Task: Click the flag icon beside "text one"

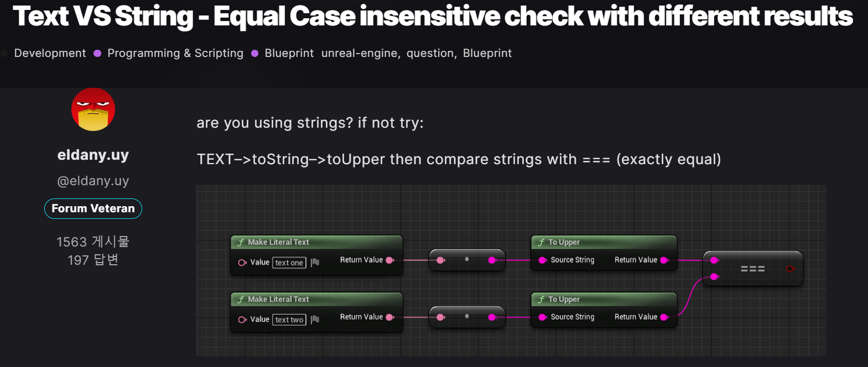Action: 315,263
